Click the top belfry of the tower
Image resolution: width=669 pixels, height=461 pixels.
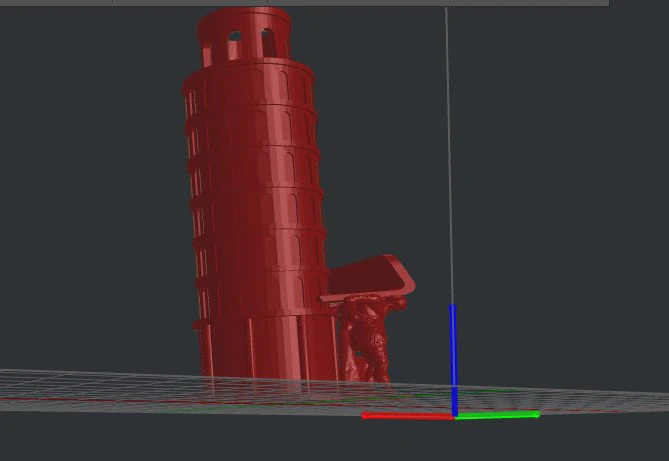[244, 36]
